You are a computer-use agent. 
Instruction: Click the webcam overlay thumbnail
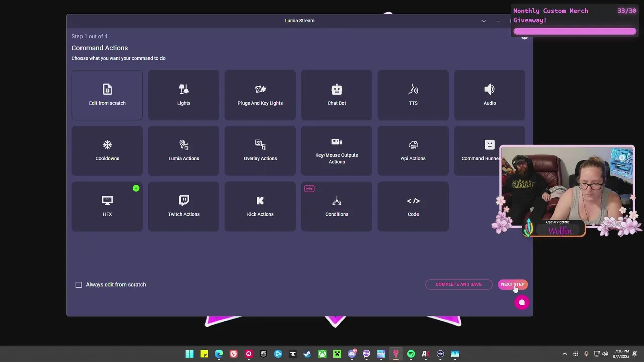pos(567,187)
